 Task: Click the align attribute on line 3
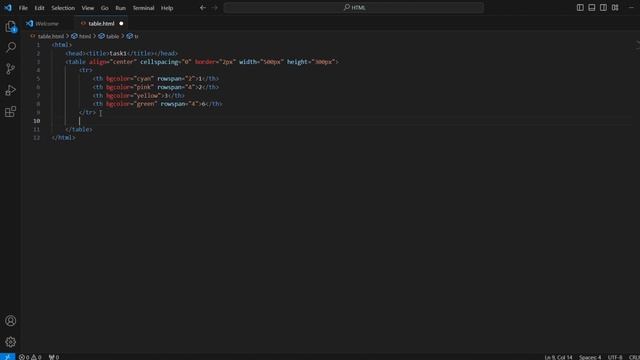98,62
